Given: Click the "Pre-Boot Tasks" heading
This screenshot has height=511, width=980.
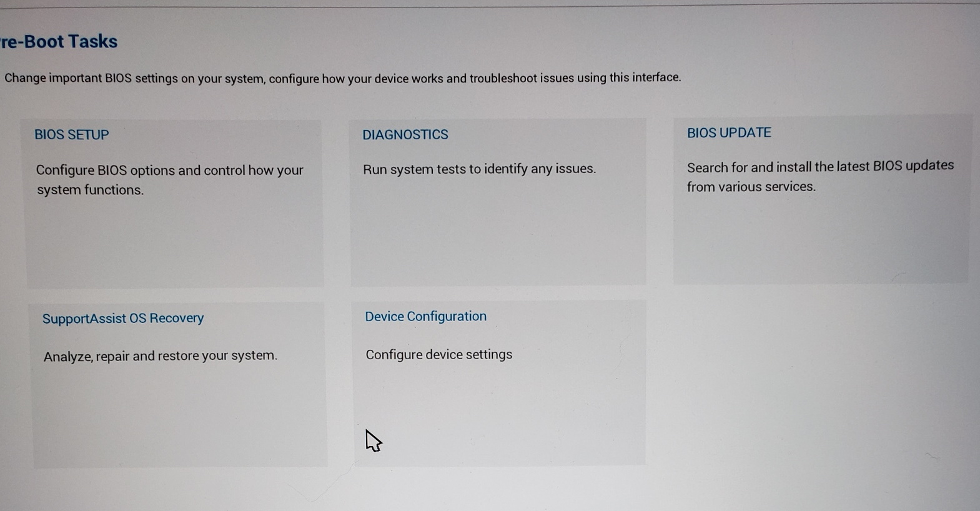Looking at the screenshot, I should pos(59,42).
